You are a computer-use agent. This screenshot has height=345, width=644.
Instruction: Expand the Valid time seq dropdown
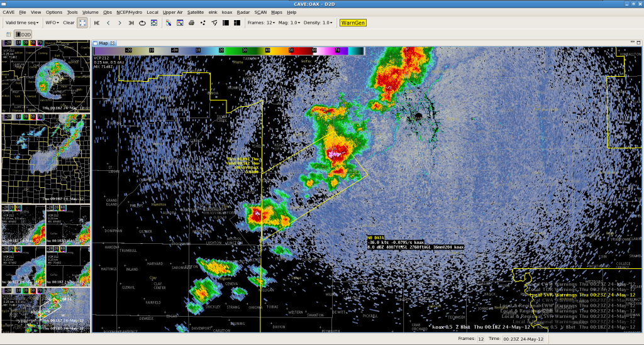pos(21,23)
